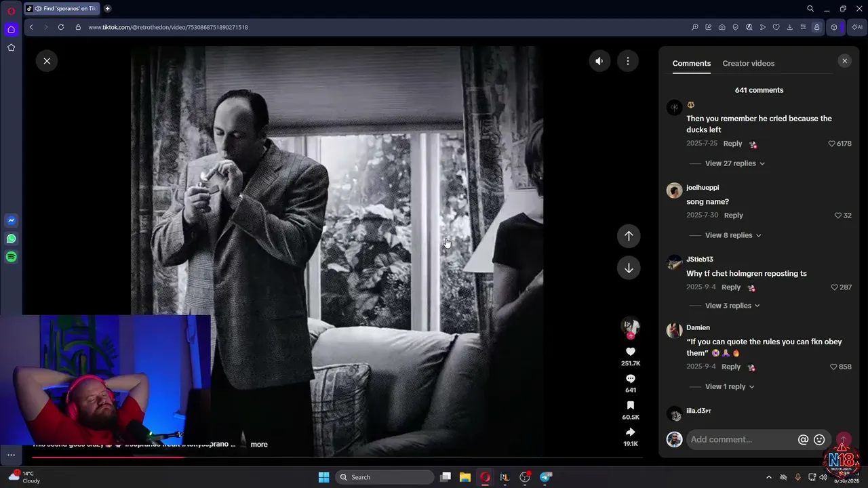Open the Opera profile account icon
Screen dimensions: 868x488
point(816,27)
